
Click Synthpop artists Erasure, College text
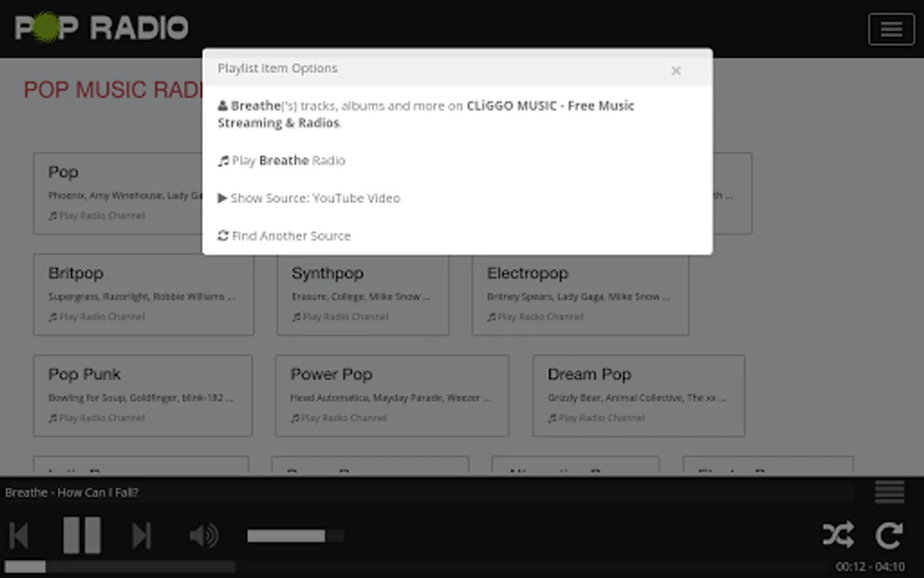pyautogui.click(x=361, y=297)
